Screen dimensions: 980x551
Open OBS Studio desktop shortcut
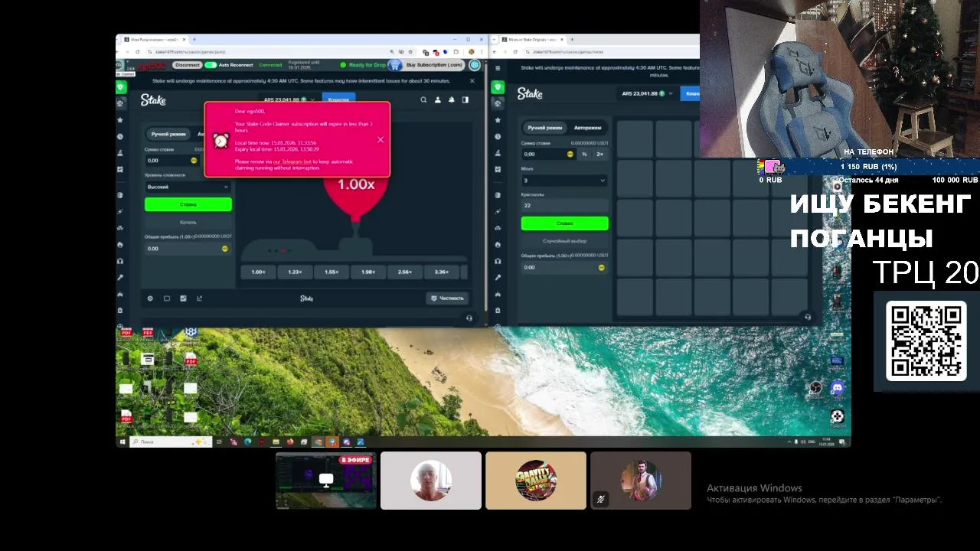coord(816,388)
